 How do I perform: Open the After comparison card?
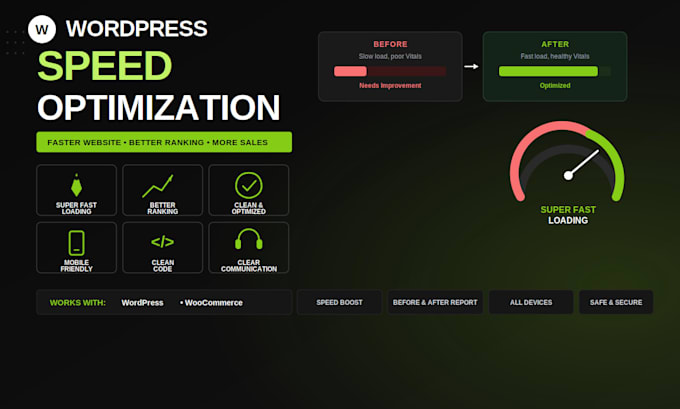pyautogui.click(x=555, y=66)
